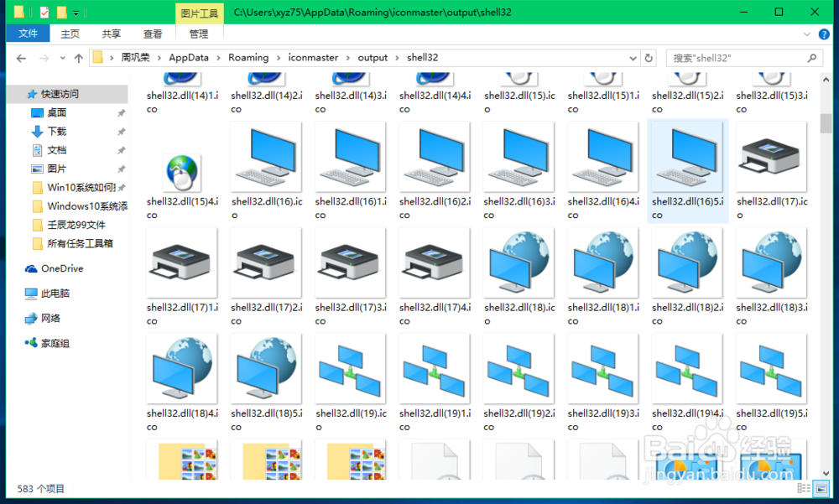Click the search magnifier in the search box
This screenshot has width=839, height=504.
(810, 57)
